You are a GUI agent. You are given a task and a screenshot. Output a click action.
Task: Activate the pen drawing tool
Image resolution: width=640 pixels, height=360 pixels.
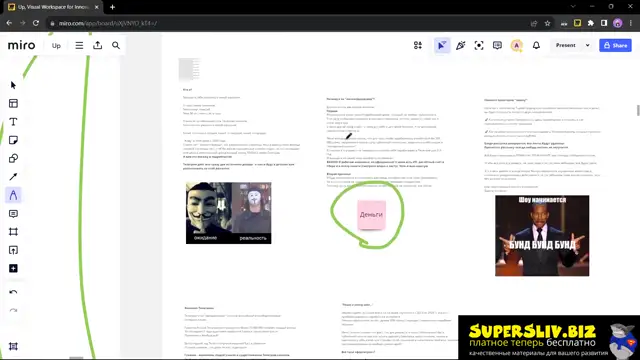pos(13,195)
